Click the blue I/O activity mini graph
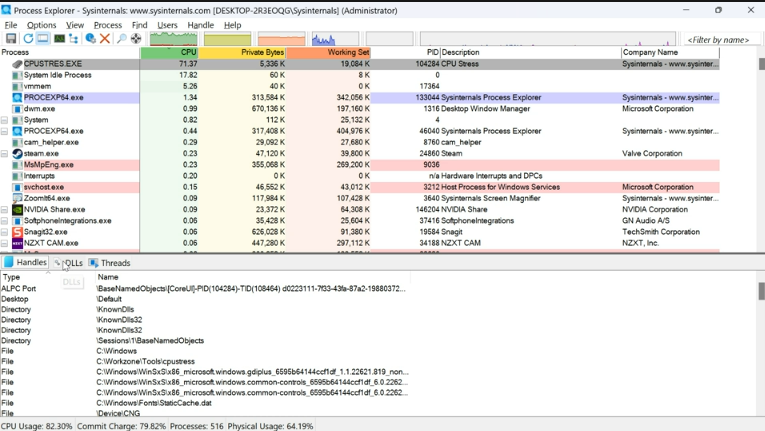 335,39
